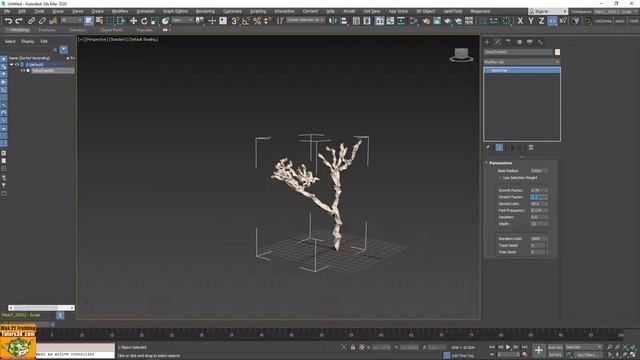The image size is (640, 360).
Task: Toggle visibility eye of tree object row
Action: pyautogui.click(x=22, y=71)
